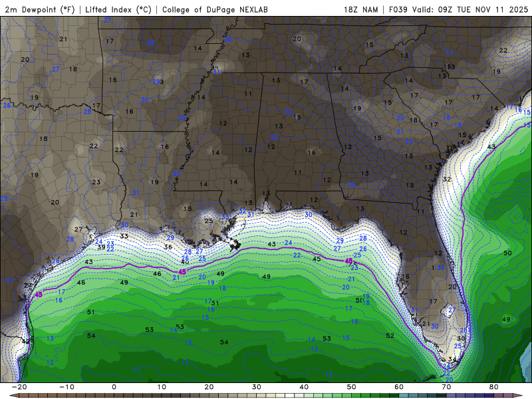Click the "20" color scale label
Image resolution: width=532 pixels, height=399 pixels.
pyautogui.click(x=209, y=387)
